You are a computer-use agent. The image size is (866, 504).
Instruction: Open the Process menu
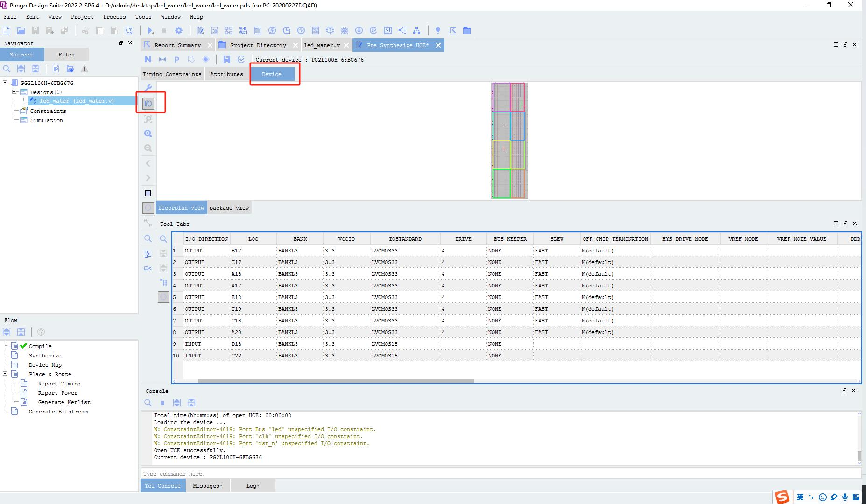coord(114,17)
